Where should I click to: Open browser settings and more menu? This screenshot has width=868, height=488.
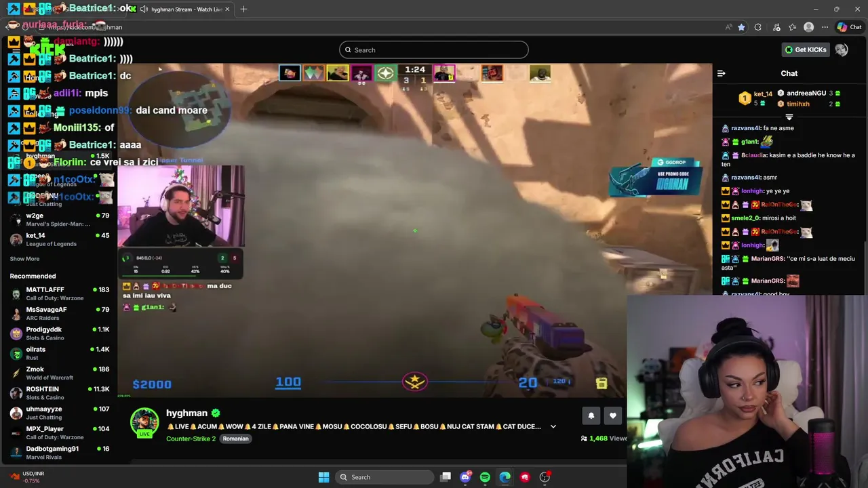[825, 27]
